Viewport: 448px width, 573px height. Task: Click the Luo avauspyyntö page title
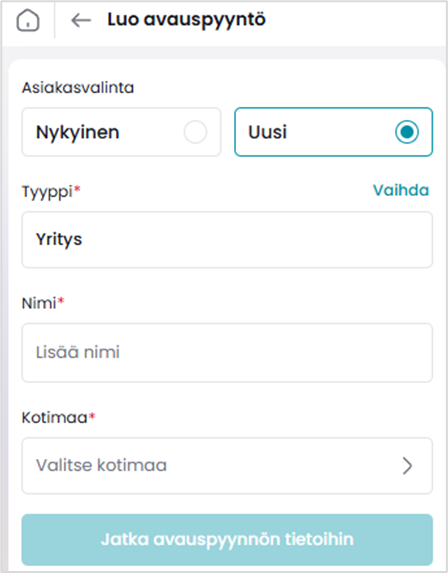186,20
